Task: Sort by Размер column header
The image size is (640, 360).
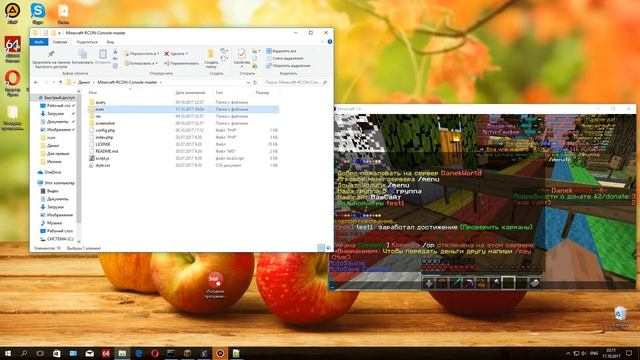Action: coord(262,93)
